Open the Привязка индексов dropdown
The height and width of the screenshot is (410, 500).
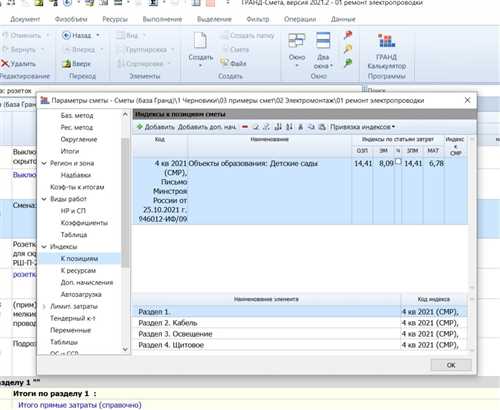[x=363, y=127]
